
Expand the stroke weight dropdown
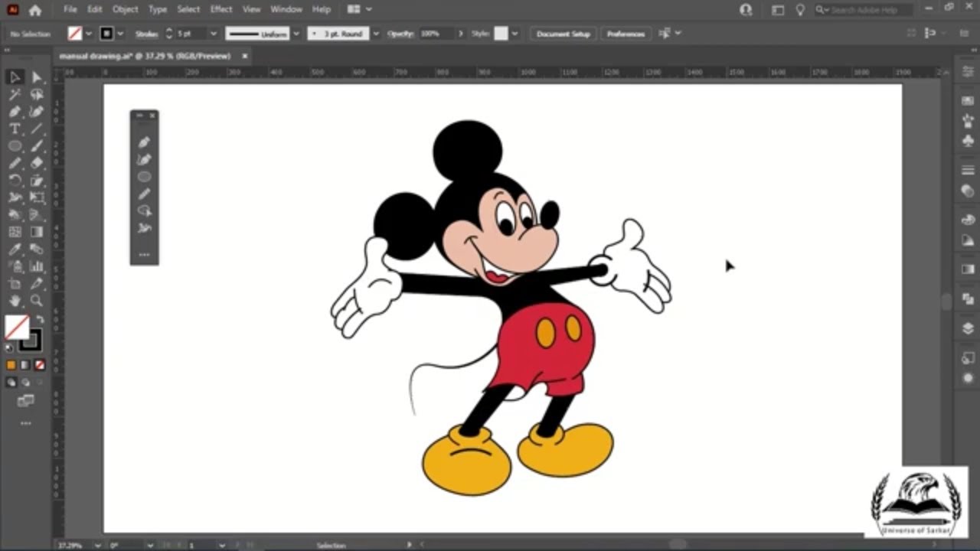[214, 34]
